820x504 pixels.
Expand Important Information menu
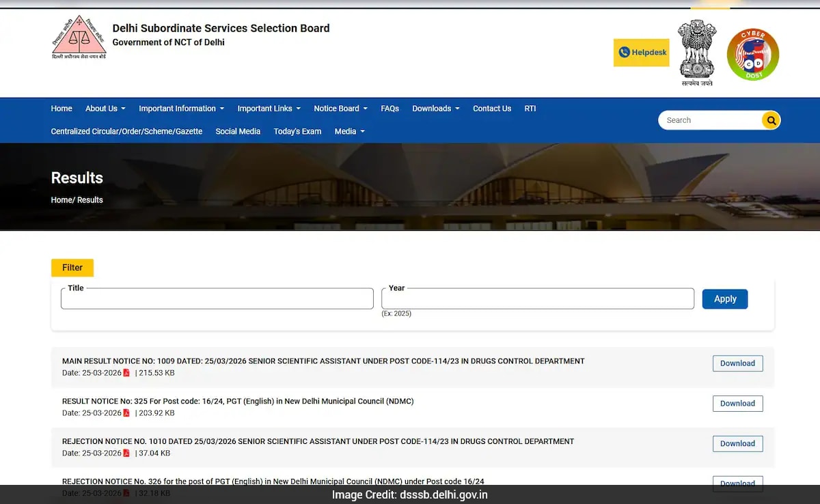pos(181,109)
